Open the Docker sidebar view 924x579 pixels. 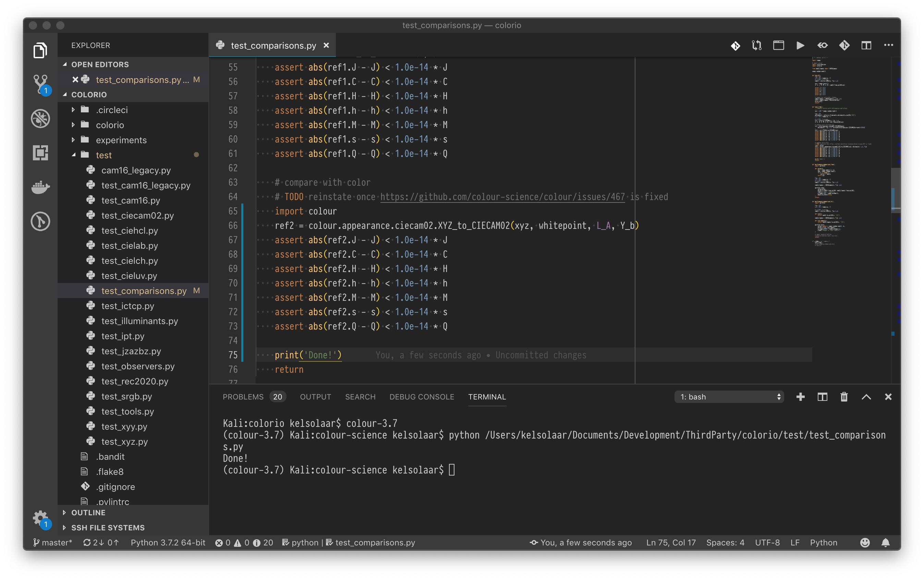click(x=40, y=187)
